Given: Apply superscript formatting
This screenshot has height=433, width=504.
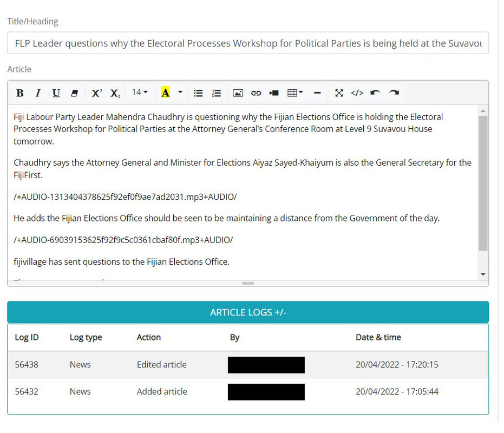Looking at the screenshot, I should coord(96,93).
